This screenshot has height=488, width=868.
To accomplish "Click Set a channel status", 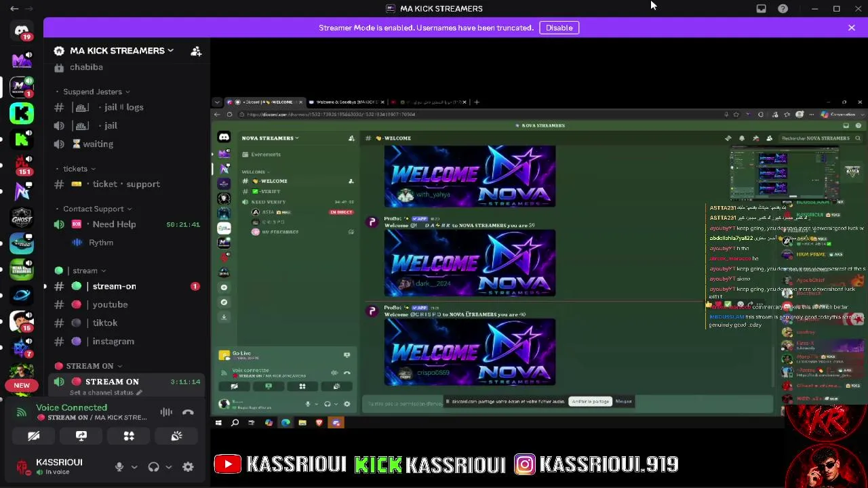I will coord(106,392).
